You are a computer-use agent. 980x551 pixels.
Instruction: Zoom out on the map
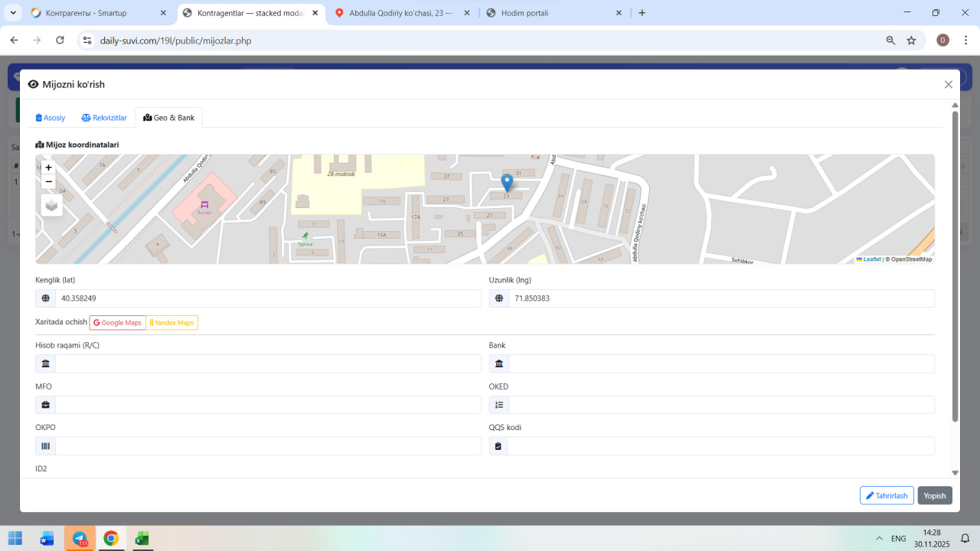pos(49,182)
